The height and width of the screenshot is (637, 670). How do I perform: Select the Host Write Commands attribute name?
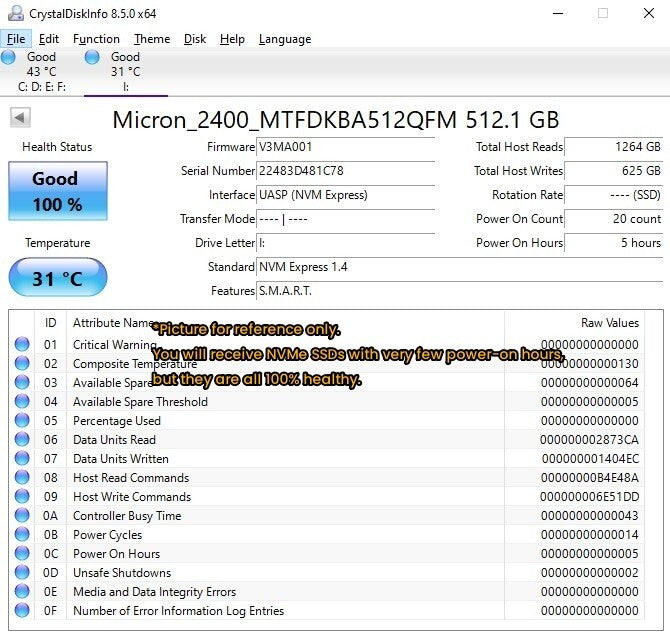pyautogui.click(x=132, y=497)
